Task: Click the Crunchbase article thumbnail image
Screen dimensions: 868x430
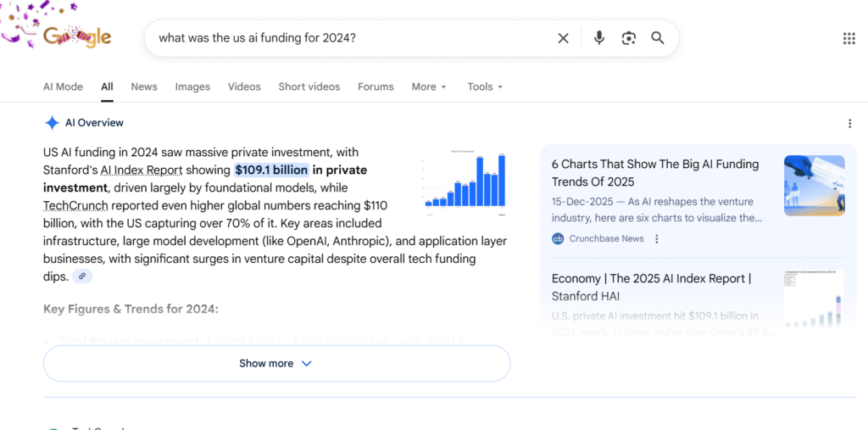Action: pos(814,186)
